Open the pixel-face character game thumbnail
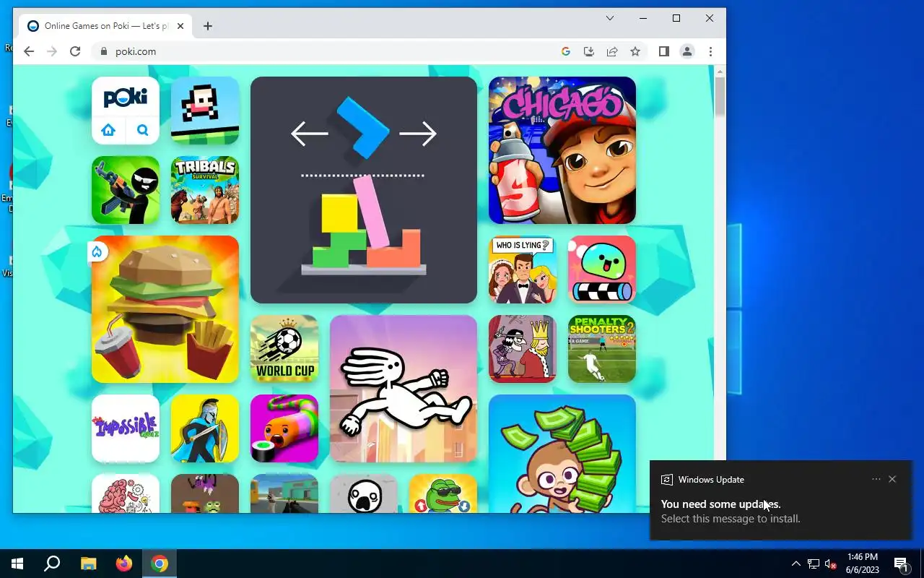924x578 pixels. (x=205, y=111)
